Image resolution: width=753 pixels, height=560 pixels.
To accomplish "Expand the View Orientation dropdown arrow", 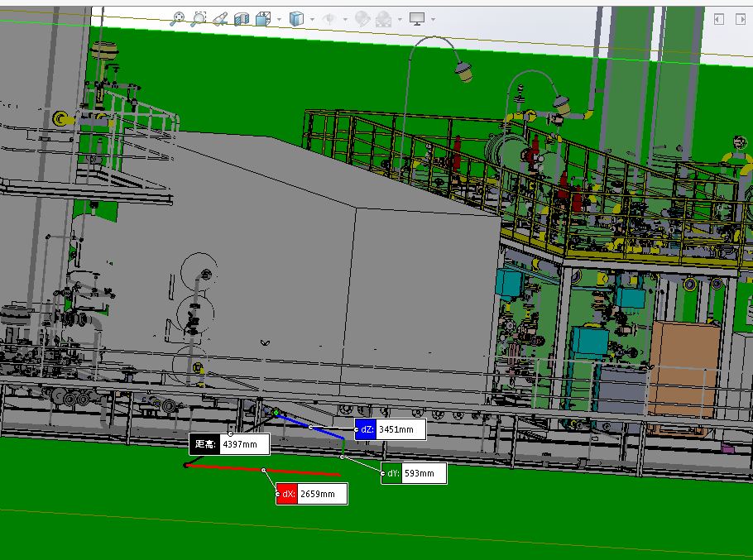I will click(x=279, y=19).
